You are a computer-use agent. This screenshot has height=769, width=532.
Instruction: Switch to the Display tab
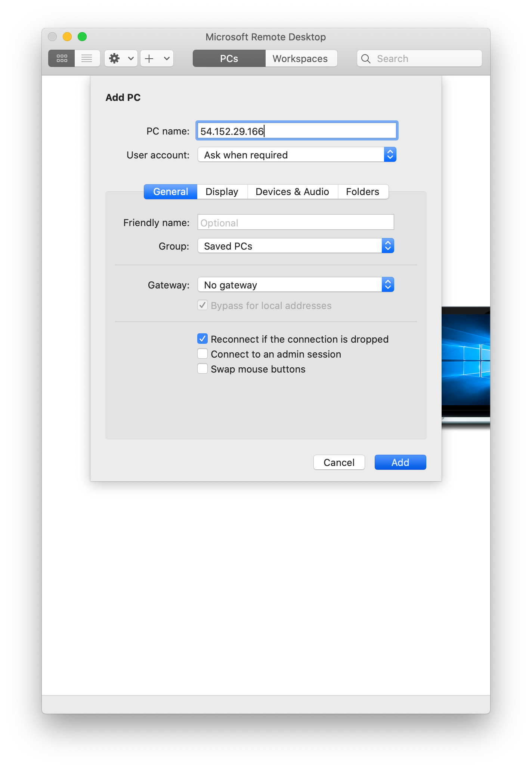222,192
